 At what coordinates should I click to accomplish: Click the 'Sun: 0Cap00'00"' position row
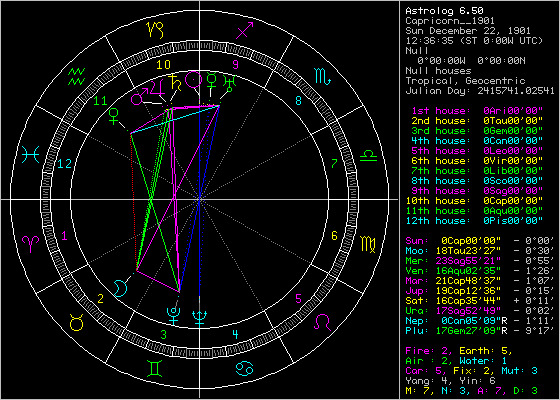pyautogui.click(x=480, y=241)
